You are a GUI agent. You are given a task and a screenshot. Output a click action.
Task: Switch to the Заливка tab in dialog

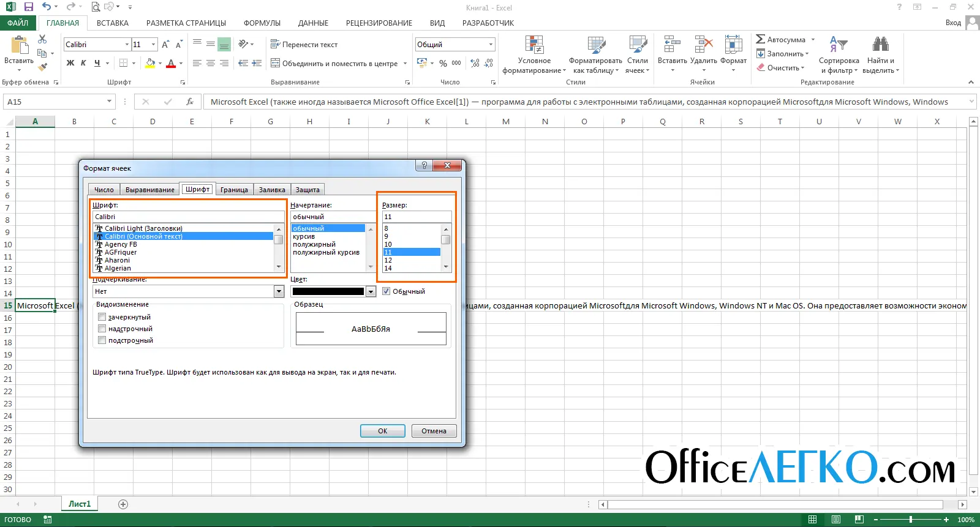272,190
